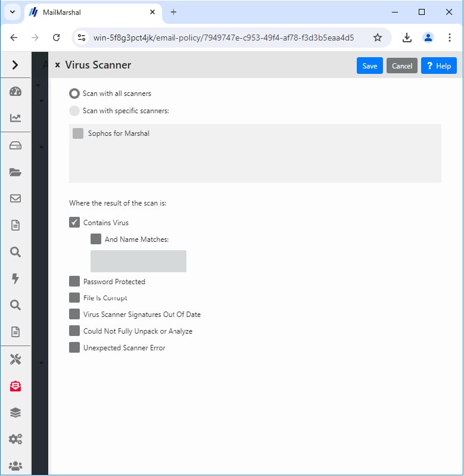
Task: Select the red email policy icon
Action: point(15,386)
